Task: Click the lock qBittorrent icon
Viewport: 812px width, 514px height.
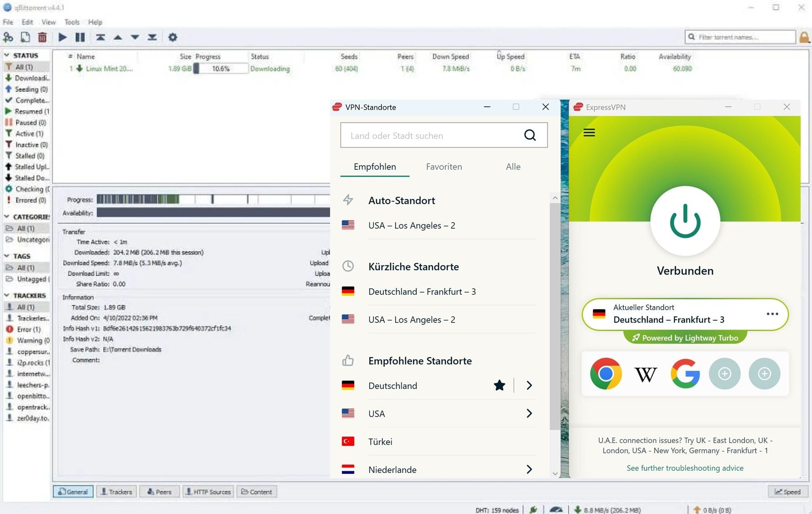Action: [x=805, y=37]
